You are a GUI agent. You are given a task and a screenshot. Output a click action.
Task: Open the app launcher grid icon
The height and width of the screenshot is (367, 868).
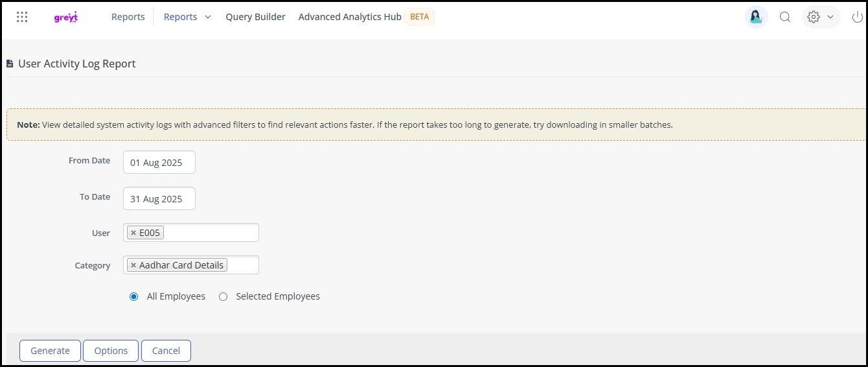(x=22, y=17)
